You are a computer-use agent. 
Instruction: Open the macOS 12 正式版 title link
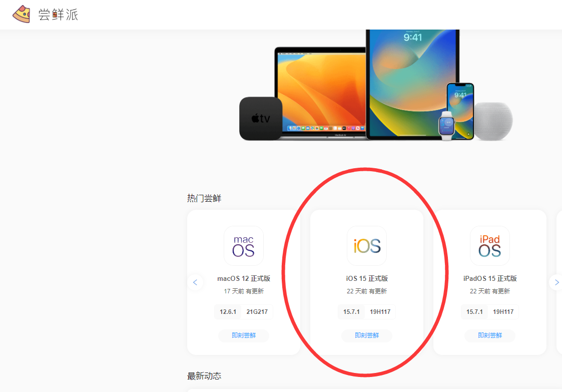point(244,278)
